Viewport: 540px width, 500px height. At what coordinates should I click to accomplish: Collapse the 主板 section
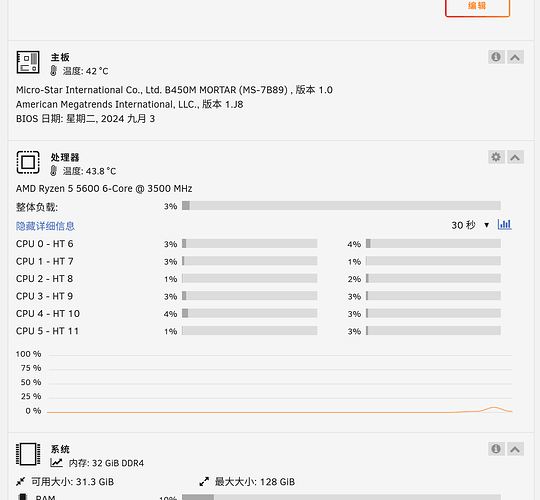pos(515,57)
